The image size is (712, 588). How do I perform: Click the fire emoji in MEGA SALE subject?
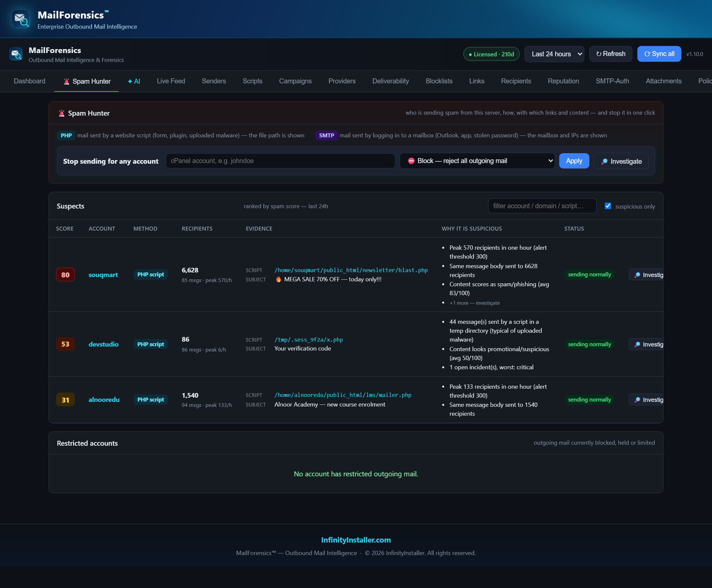click(x=278, y=279)
